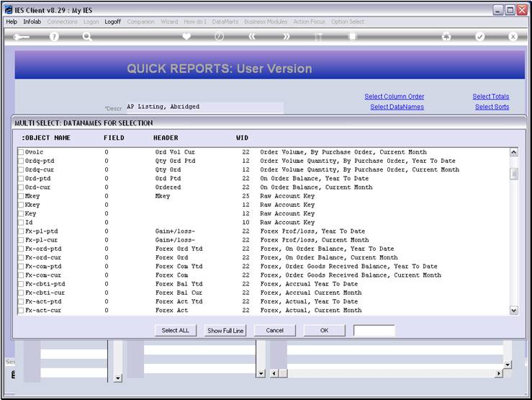Open the Logoff menu
Screen dimensions: 532x400
coord(112,22)
